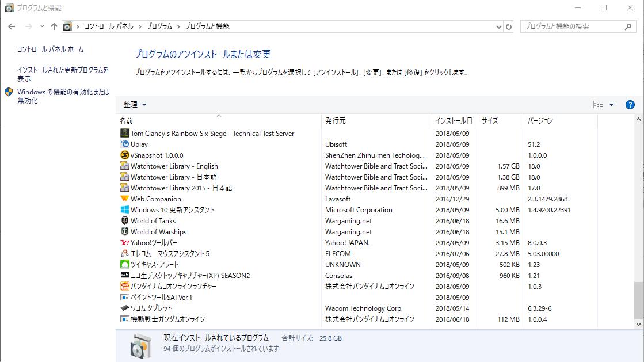644x362 pixels.
Task: Open the help question mark icon
Action: pos(630,105)
